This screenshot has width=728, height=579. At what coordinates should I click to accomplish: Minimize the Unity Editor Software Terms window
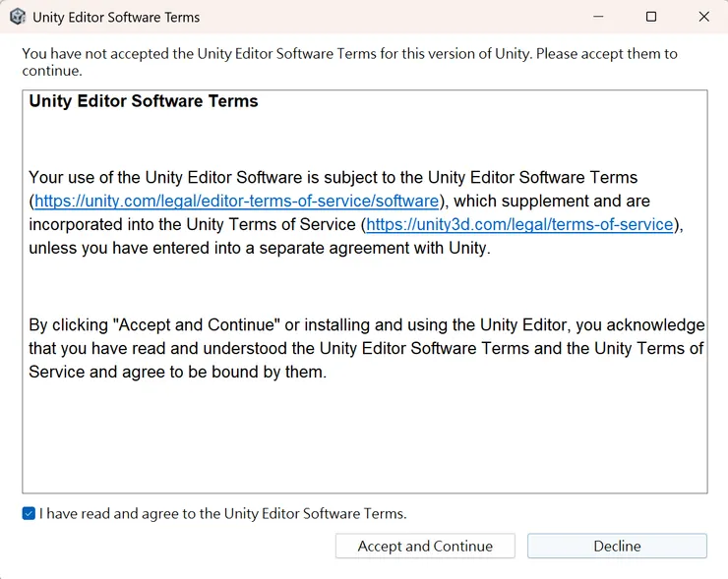[599, 17]
